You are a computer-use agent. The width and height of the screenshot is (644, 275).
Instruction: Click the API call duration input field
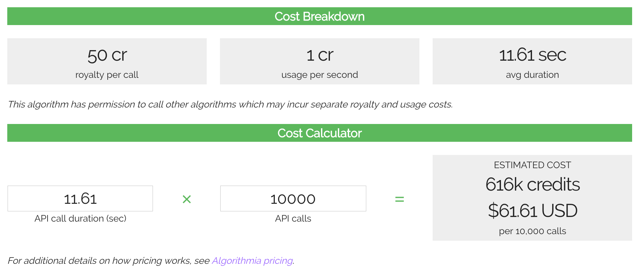80,199
